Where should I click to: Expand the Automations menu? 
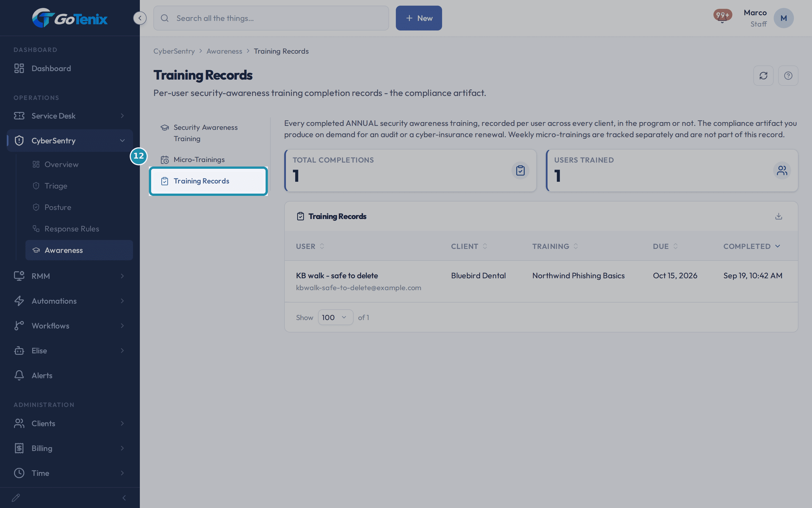click(x=70, y=301)
